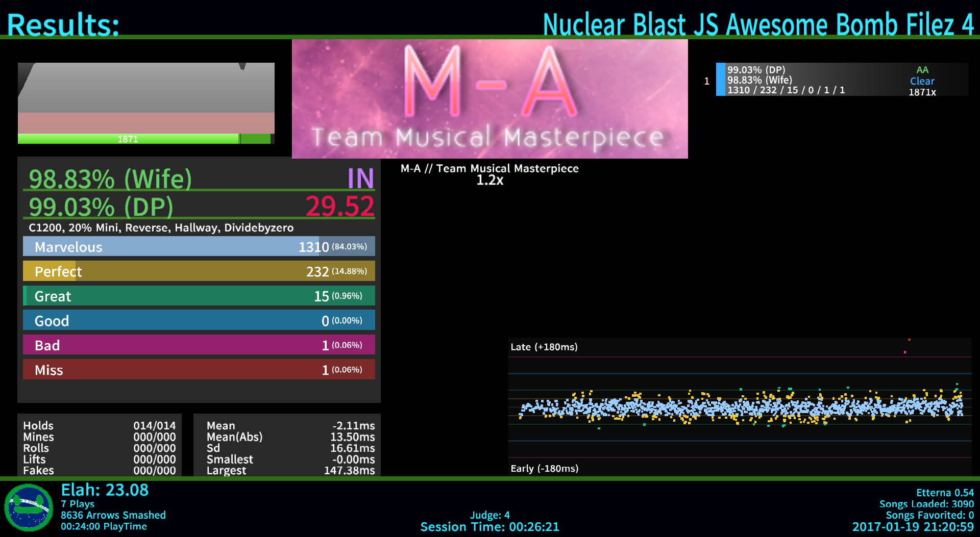This screenshot has width=980, height=537.
Task: Click the M-A Team Musical Masterpiece banner
Action: (x=489, y=99)
